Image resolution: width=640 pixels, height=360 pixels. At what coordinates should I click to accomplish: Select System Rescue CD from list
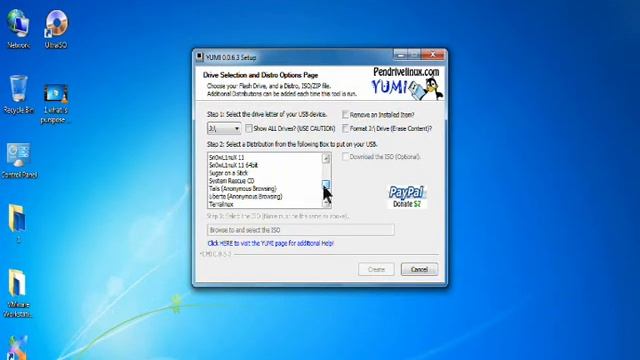(x=231, y=180)
